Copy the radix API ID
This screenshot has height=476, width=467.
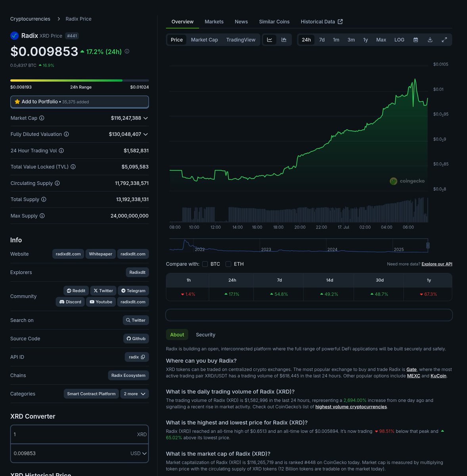click(143, 357)
